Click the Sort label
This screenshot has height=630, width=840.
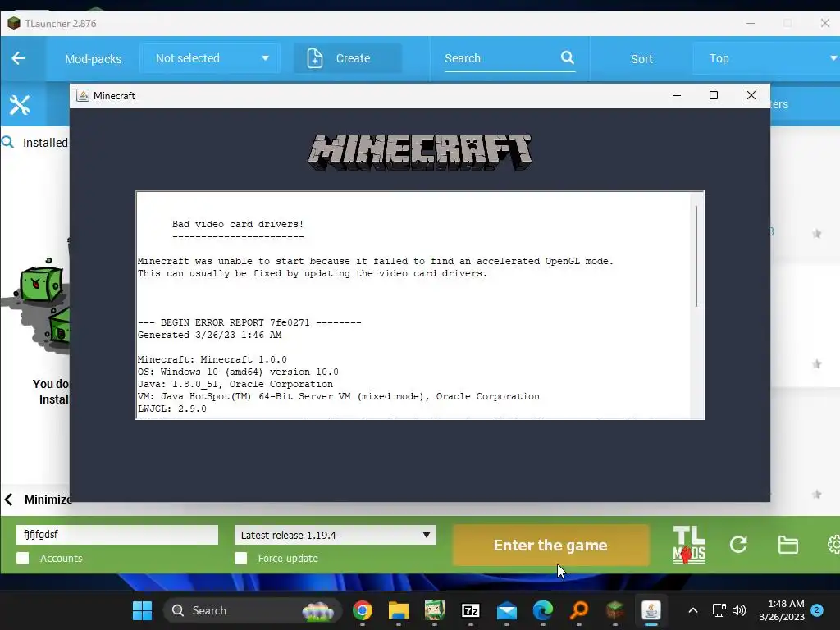pos(641,59)
